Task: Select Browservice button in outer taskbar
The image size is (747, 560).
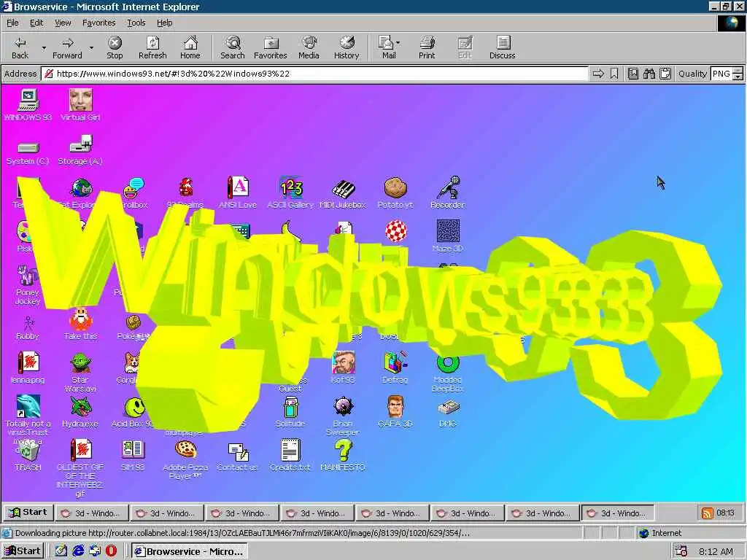Action: 189,551
